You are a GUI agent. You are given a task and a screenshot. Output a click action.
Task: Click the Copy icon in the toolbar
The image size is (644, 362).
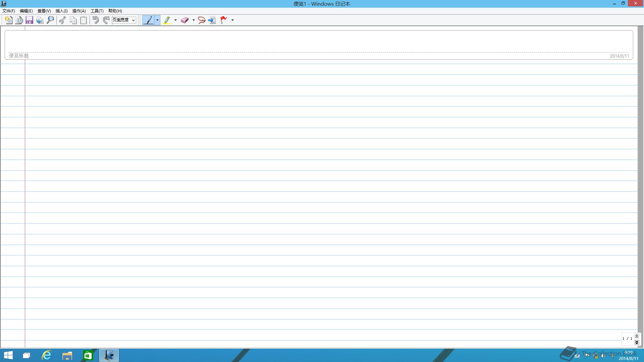(x=73, y=20)
